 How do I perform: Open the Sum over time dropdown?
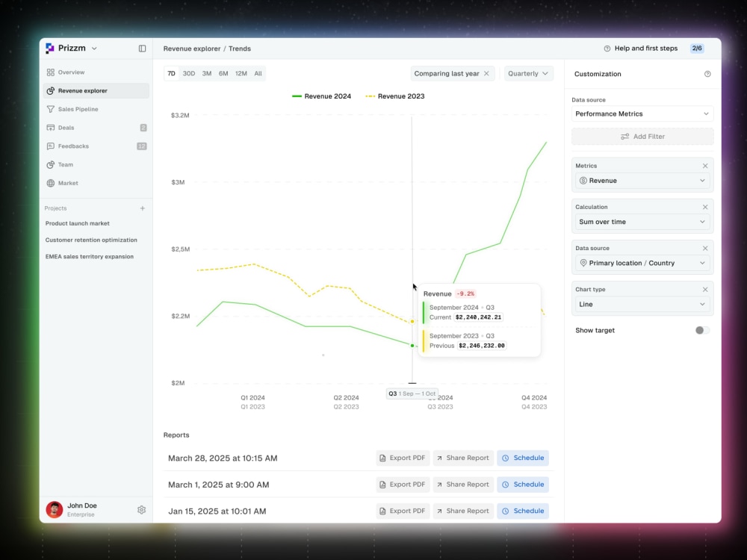(642, 222)
